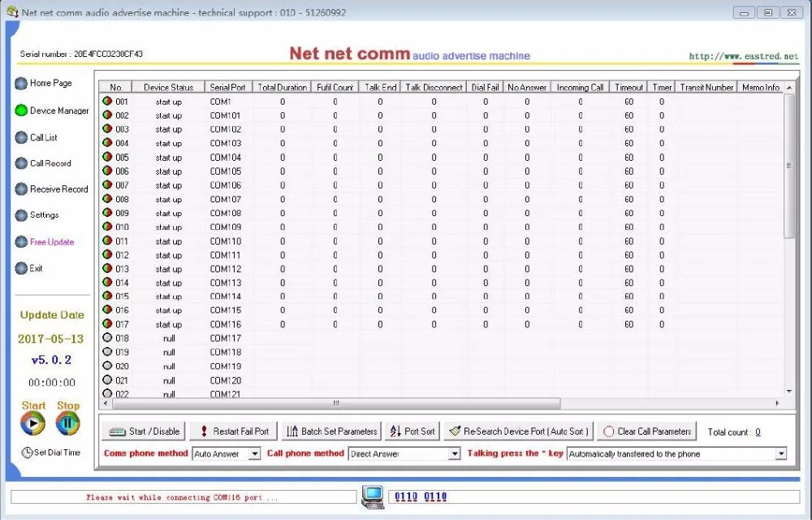This screenshot has height=520, width=812.
Task: Click the Total Duration column header
Action: click(283, 87)
